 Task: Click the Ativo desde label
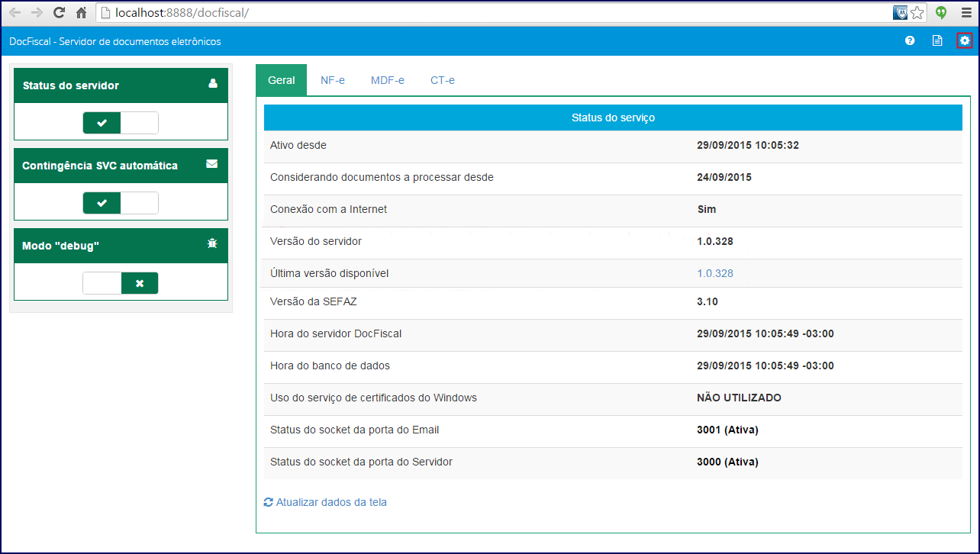click(298, 145)
